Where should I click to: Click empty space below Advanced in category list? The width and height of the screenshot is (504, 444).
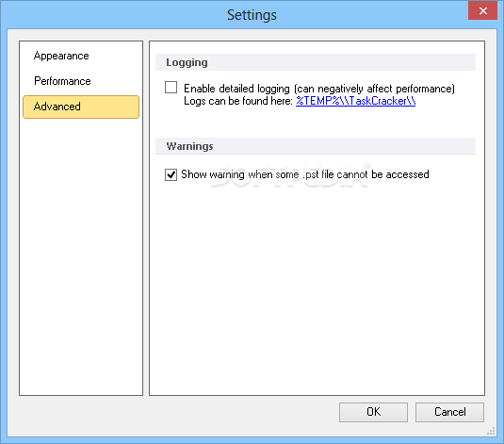(81, 257)
